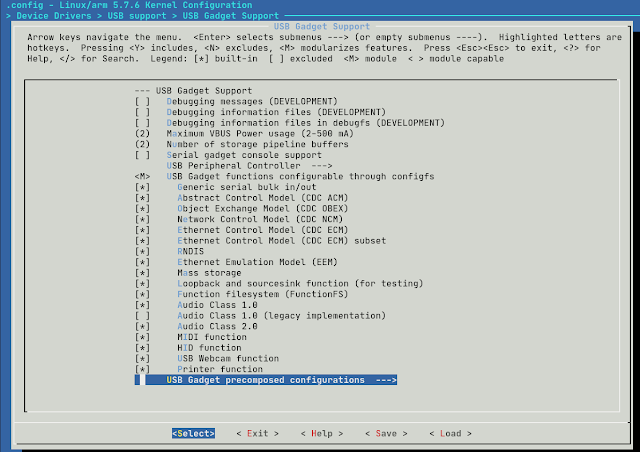The width and height of the screenshot is (640, 452).
Task: Click the Load button
Action: 449,433
